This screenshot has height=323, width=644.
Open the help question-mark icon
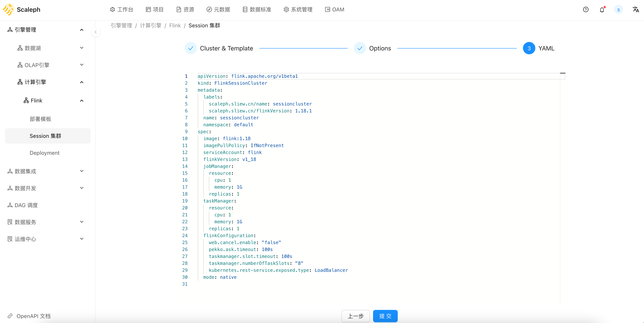point(586,9)
